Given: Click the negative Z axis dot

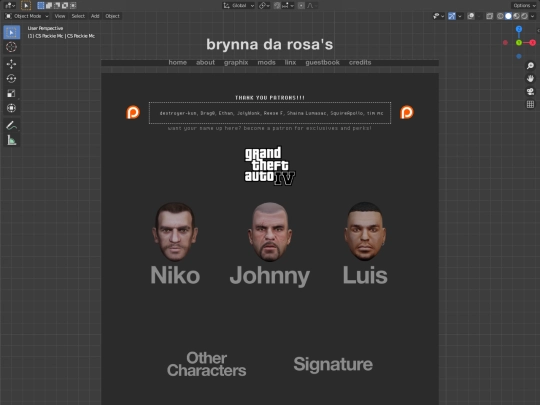Looking at the screenshot, I should 519,56.
